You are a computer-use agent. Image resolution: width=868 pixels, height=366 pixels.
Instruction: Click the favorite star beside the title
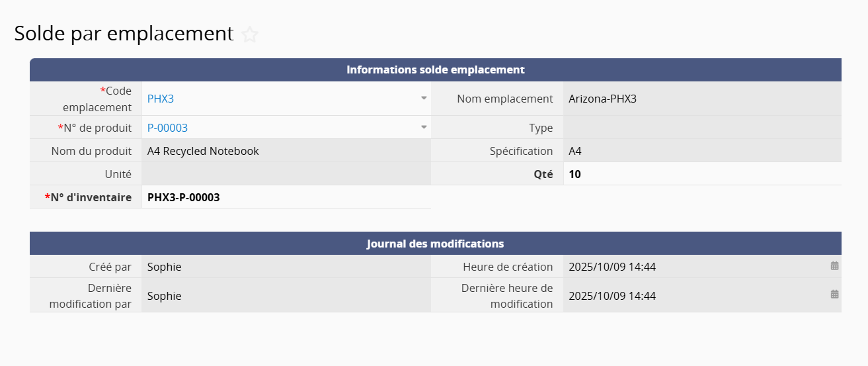pyautogui.click(x=249, y=34)
